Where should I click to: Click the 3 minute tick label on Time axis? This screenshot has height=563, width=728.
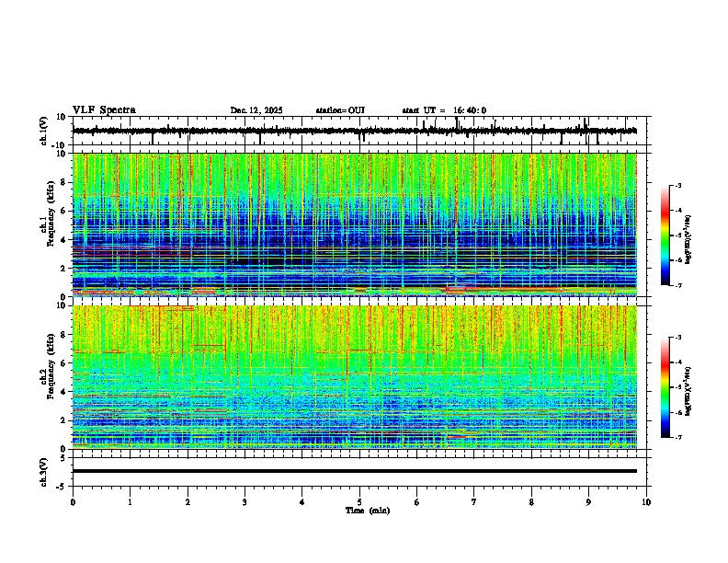click(x=245, y=502)
